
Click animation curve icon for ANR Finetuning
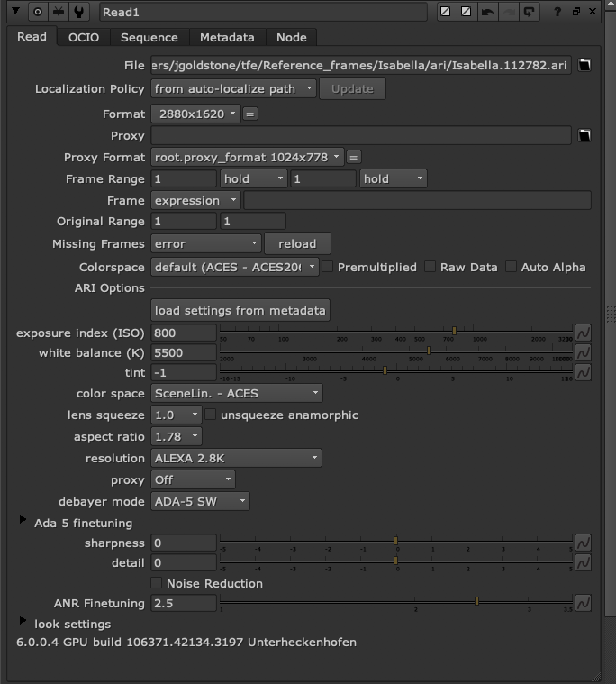(583, 603)
